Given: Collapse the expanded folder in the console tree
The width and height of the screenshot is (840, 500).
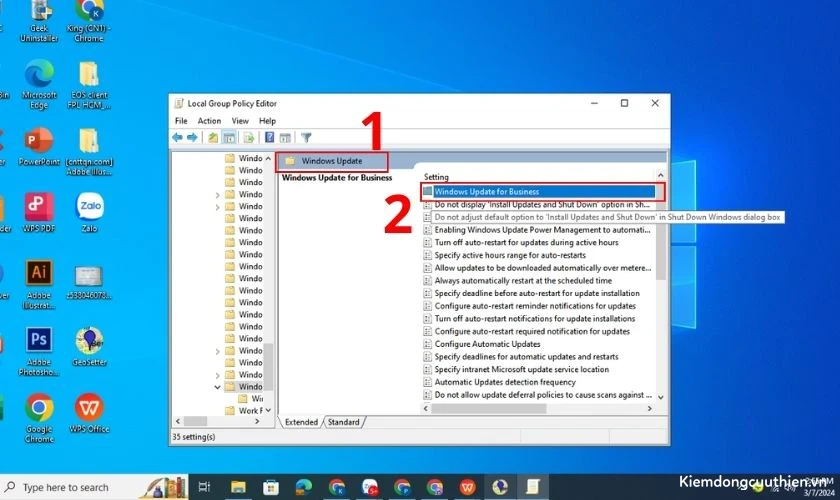Looking at the screenshot, I should click(x=217, y=387).
